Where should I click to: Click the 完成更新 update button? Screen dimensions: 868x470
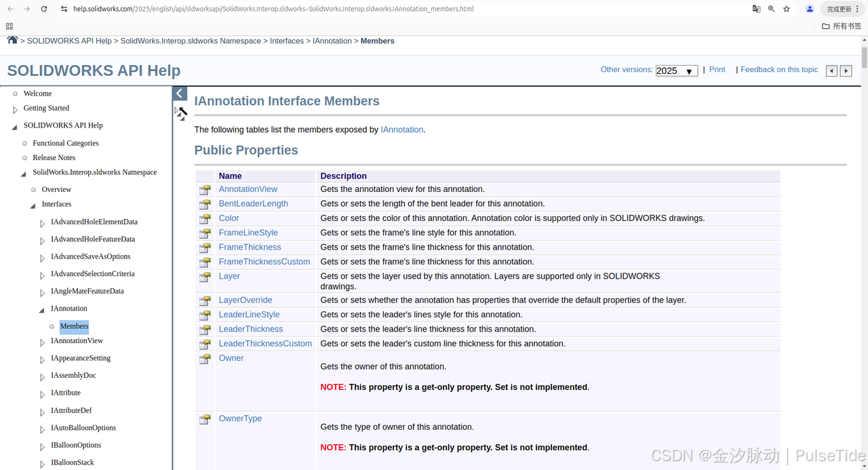pyautogui.click(x=844, y=9)
